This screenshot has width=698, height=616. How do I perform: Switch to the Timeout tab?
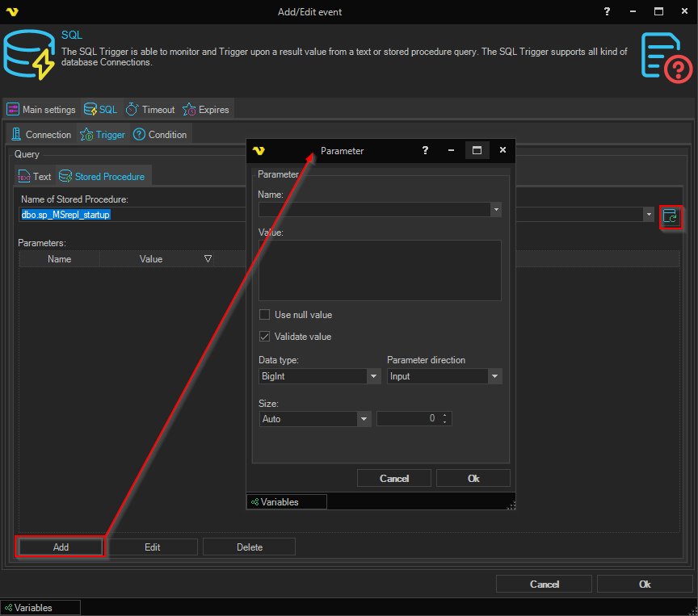click(150, 110)
